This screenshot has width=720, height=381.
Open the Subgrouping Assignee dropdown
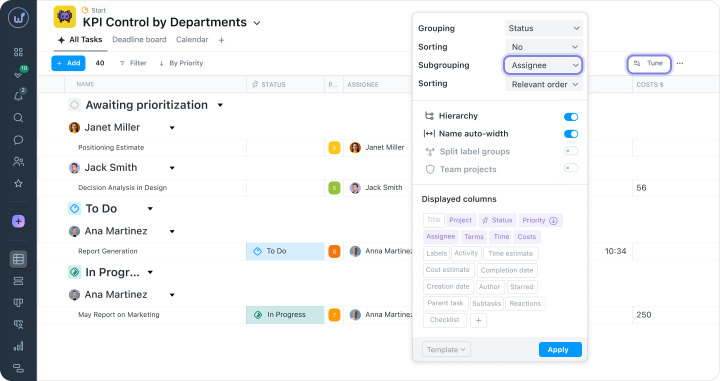click(543, 65)
